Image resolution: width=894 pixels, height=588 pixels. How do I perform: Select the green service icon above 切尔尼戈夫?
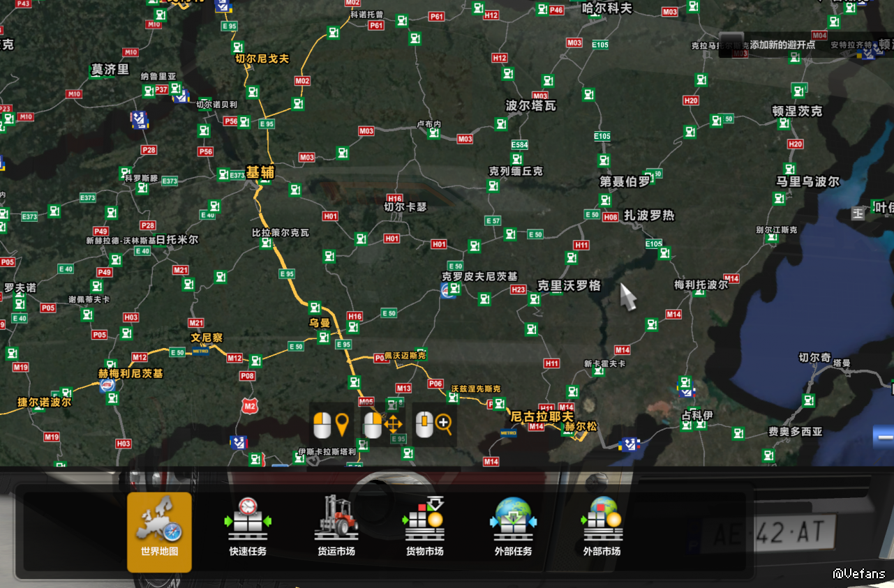[239, 48]
